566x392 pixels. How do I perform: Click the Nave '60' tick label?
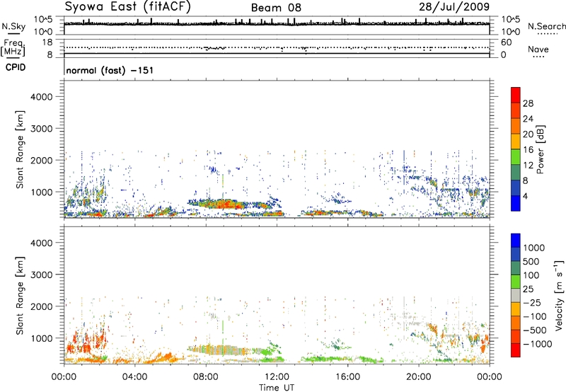506,42
